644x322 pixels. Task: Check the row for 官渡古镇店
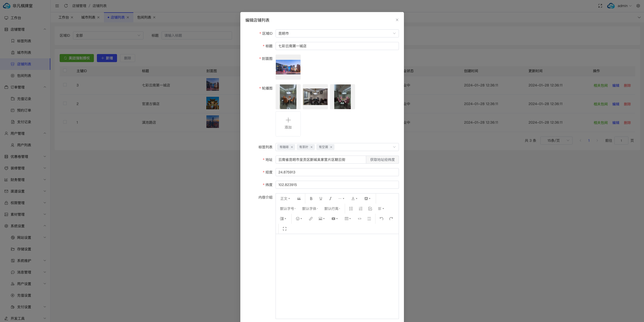tap(65, 103)
